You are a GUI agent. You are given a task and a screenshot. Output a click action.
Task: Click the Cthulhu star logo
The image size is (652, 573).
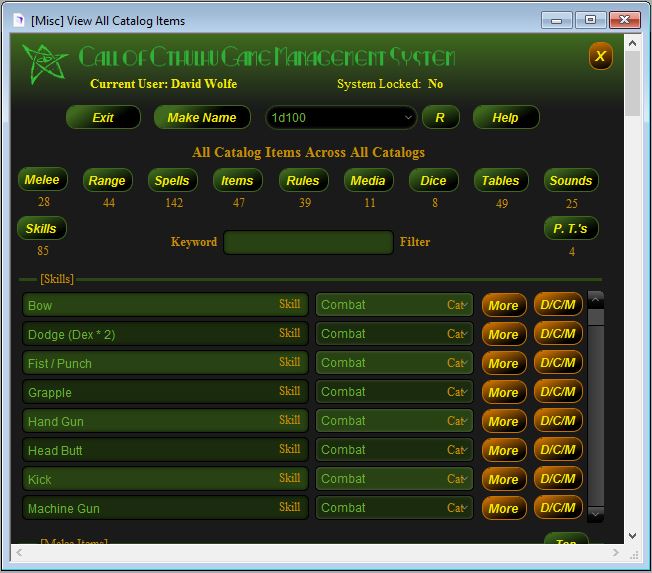click(x=45, y=63)
